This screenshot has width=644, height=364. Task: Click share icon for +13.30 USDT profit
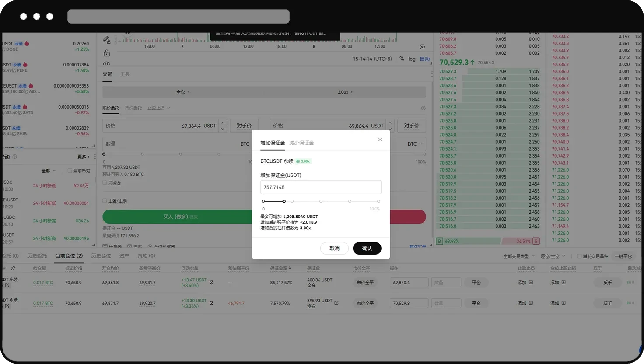coord(212,303)
